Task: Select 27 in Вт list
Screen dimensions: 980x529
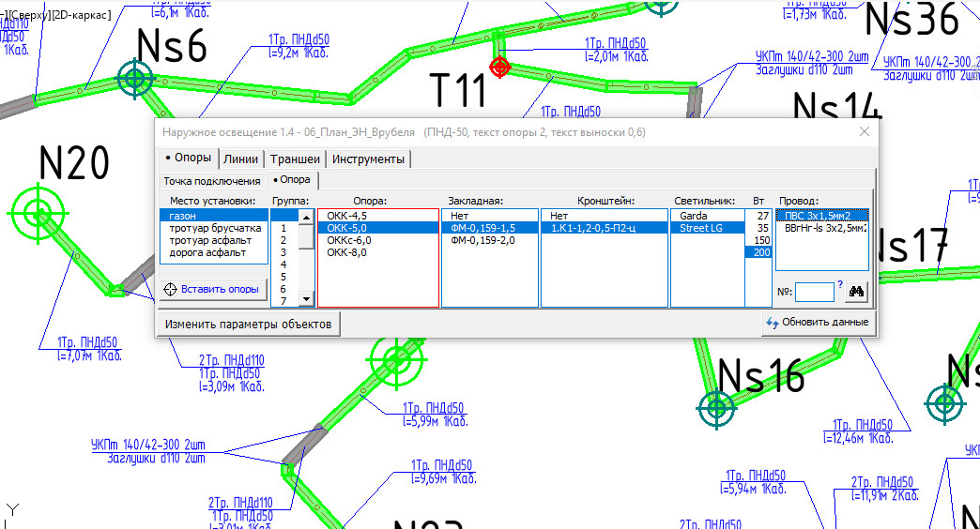Action: click(x=758, y=216)
